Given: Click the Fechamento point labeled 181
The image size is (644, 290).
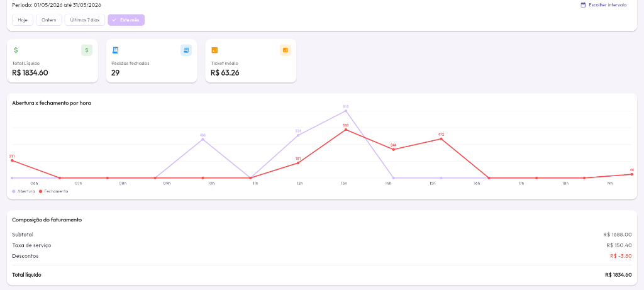Looking at the screenshot, I should coord(298,163).
